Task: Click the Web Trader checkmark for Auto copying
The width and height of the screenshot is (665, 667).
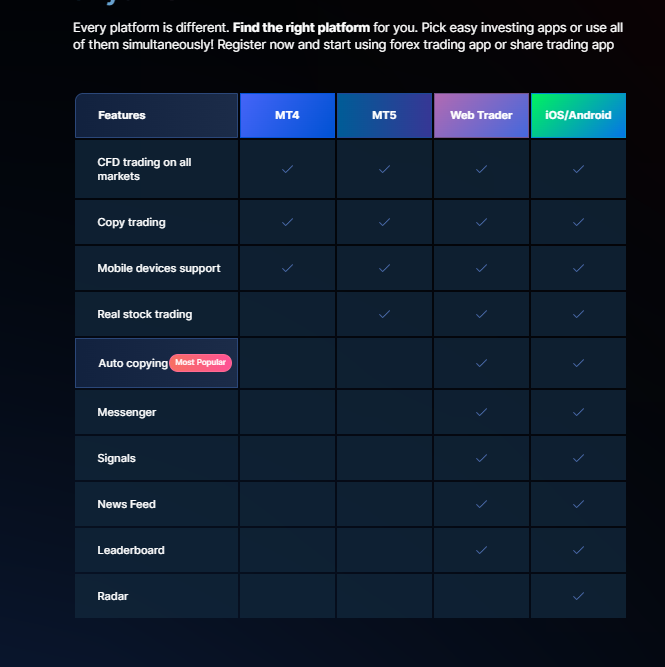Action: tap(481, 363)
